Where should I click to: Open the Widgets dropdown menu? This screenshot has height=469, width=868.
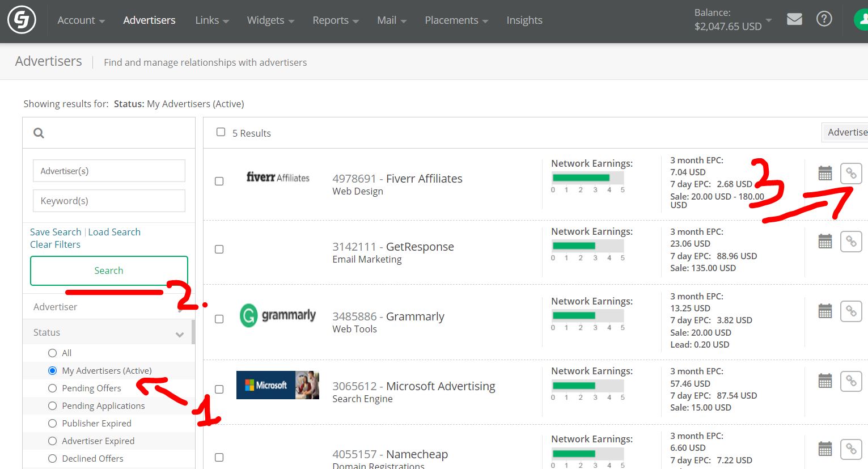270,20
